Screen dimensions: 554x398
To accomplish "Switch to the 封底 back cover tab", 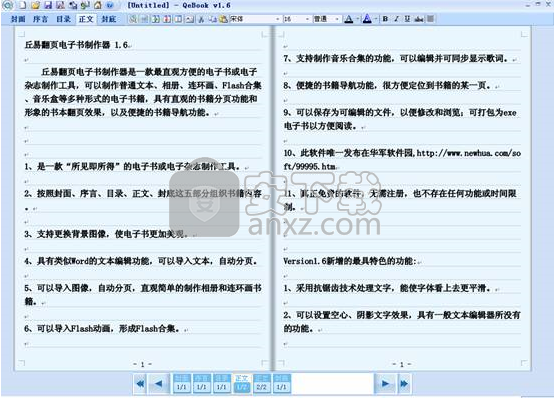I will pos(109,19).
